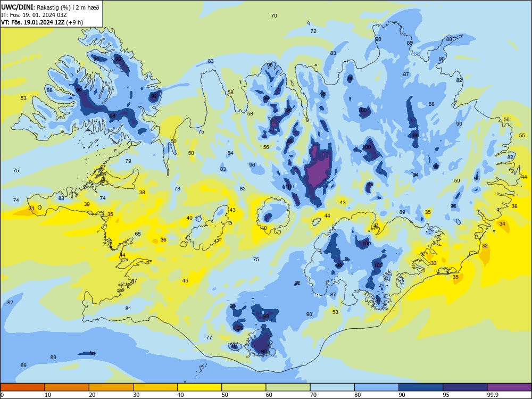
Task: Select the 30–40 legend color swatch
Action: (155, 387)
